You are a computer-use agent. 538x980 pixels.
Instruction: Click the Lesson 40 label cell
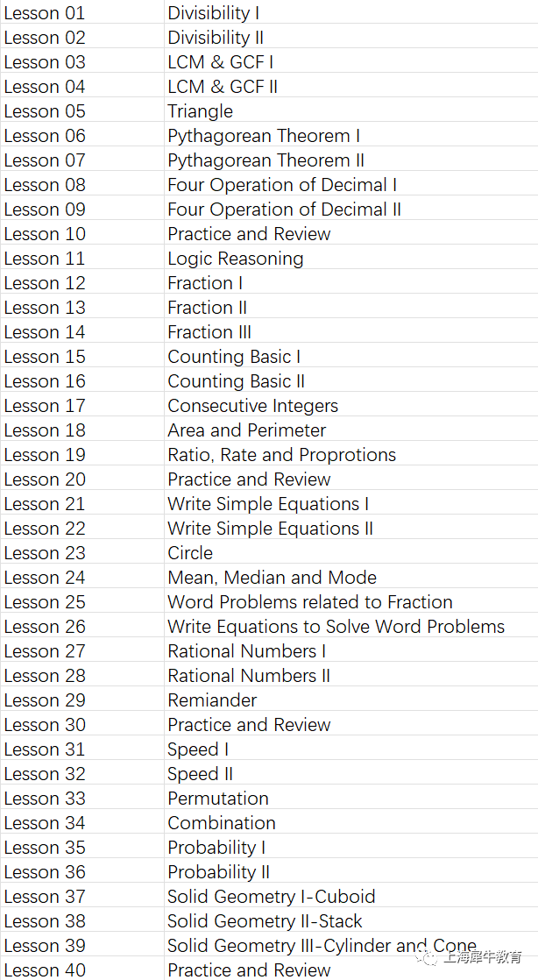click(82, 969)
